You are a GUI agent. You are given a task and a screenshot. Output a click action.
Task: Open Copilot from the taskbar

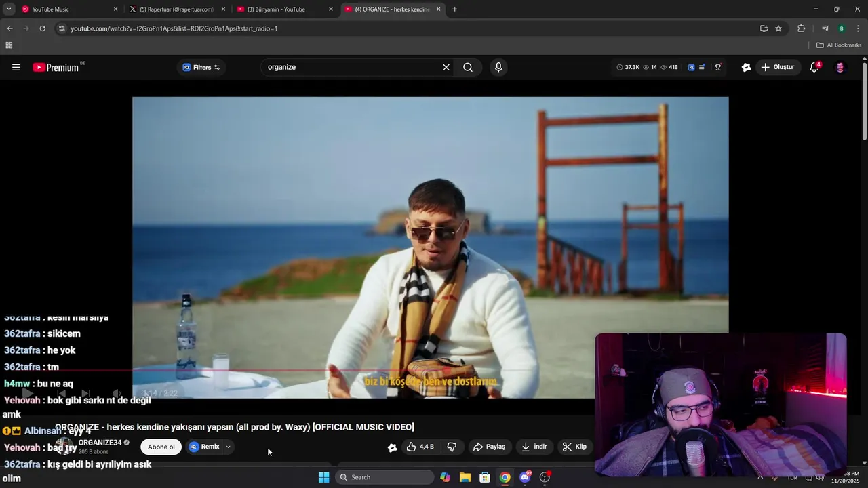(445, 477)
